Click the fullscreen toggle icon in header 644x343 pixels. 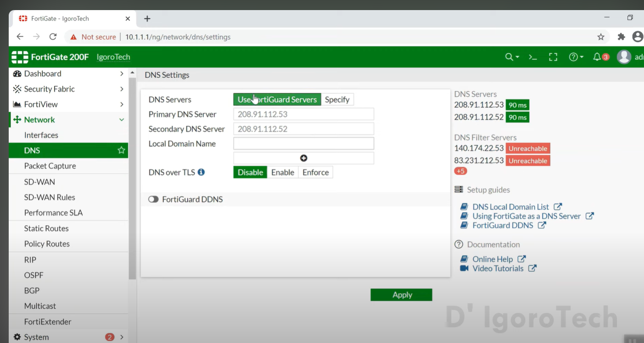pyautogui.click(x=553, y=57)
